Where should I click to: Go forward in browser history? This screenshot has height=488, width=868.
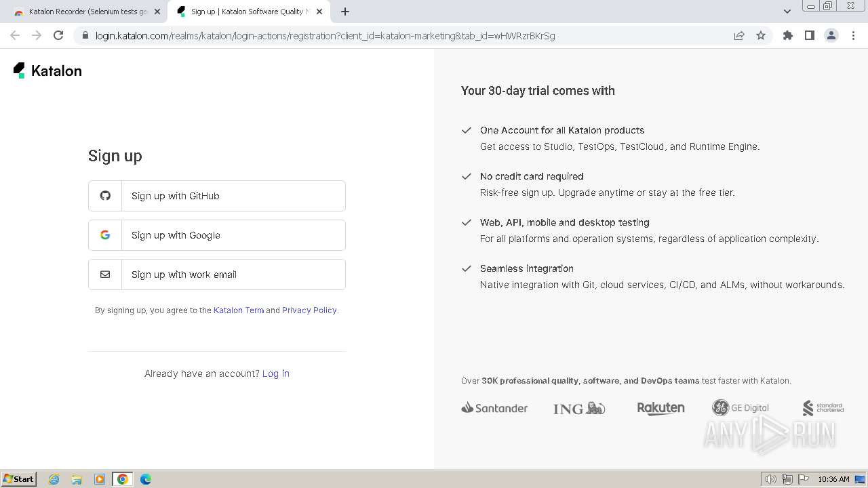click(37, 35)
